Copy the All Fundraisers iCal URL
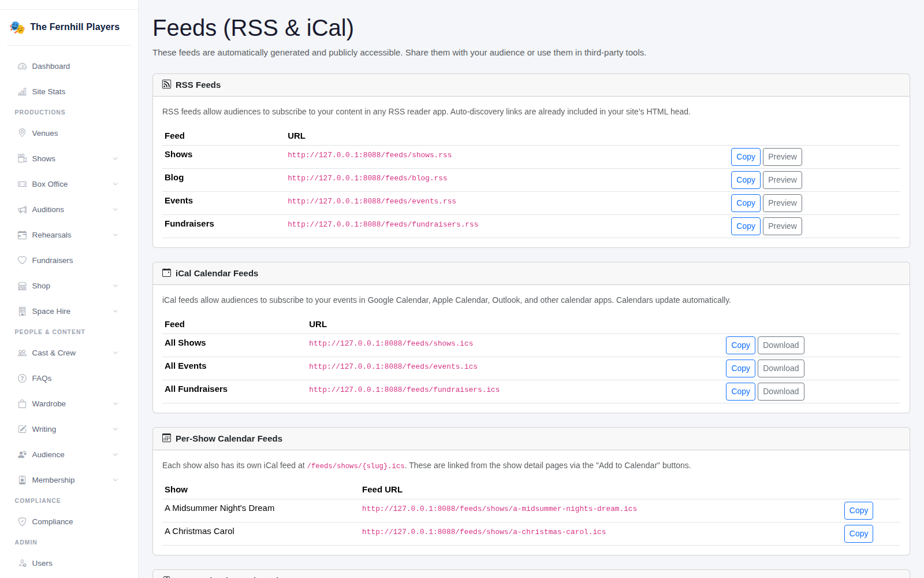Image resolution: width=924 pixels, height=578 pixels. 740,391
